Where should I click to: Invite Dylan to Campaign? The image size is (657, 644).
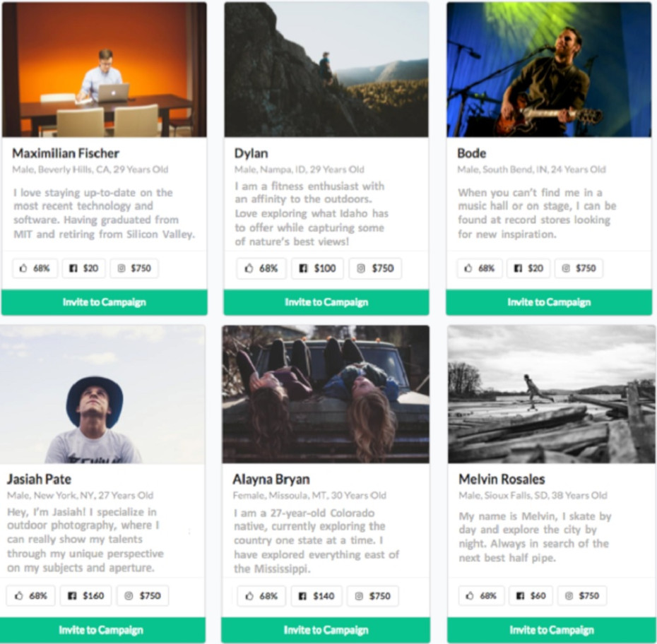(326, 302)
